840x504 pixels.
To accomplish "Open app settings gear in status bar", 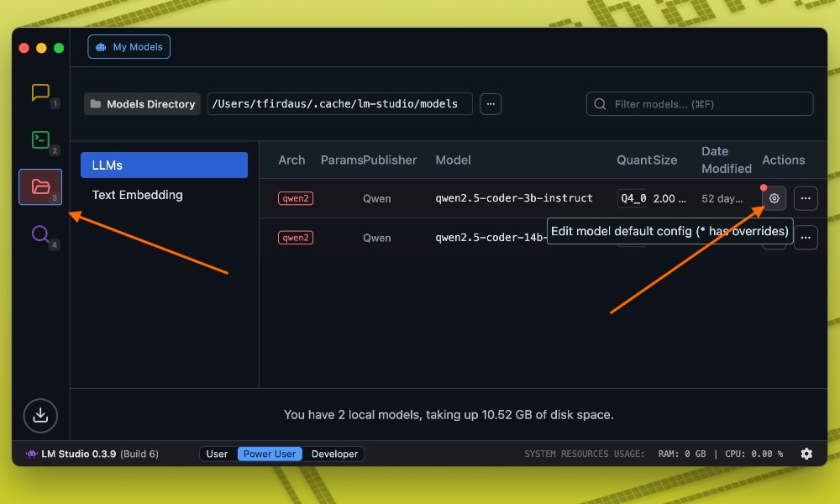I will click(x=806, y=454).
